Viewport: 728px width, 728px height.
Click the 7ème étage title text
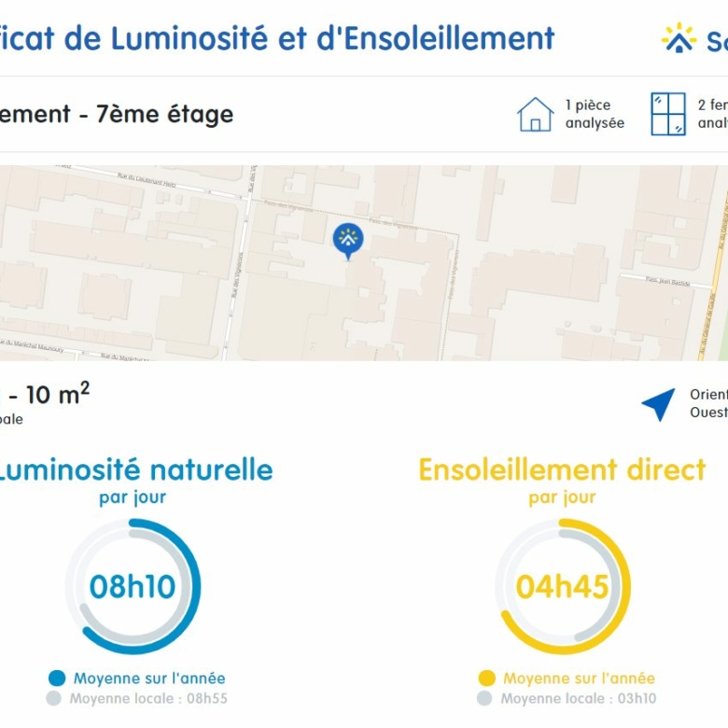[x=165, y=114]
